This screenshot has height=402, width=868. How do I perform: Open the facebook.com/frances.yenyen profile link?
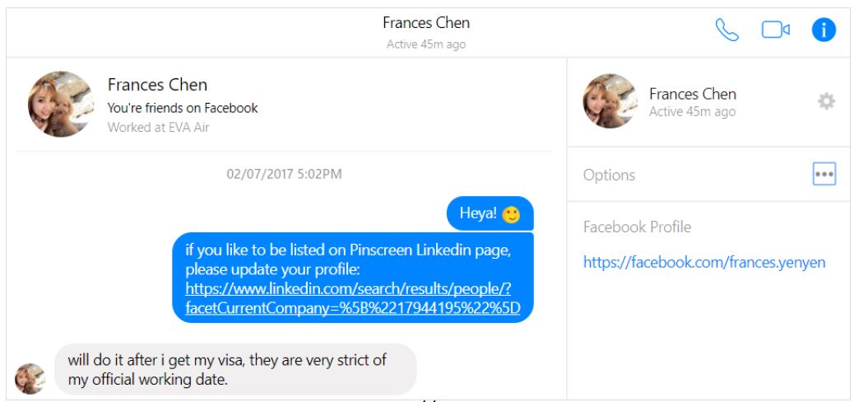(x=704, y=263)
